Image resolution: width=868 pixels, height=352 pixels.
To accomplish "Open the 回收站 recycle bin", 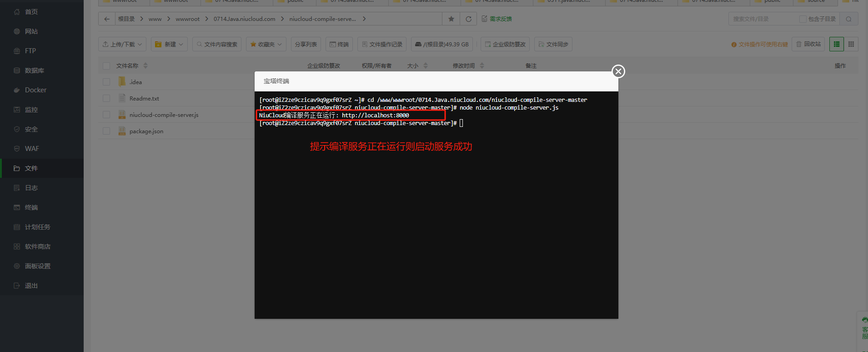I will pos(808,44).
